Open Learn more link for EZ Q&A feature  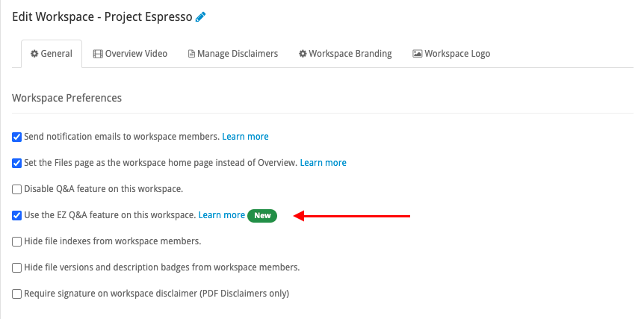222,214
